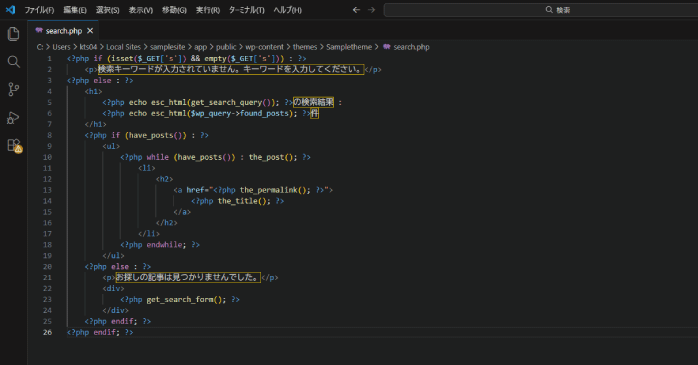Click have_posts() on line 8

pyautogui.click(x=158, y=135)
